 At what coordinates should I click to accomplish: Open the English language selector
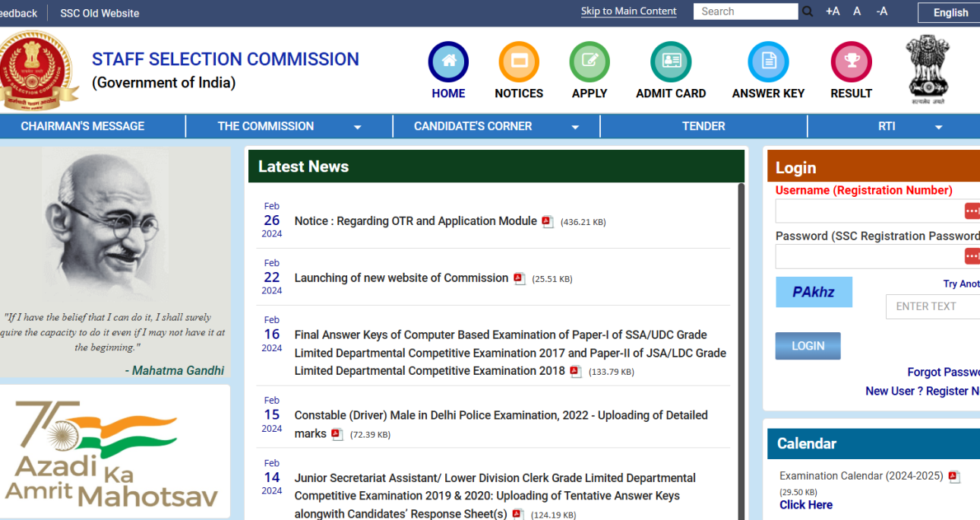coord(949,12)
